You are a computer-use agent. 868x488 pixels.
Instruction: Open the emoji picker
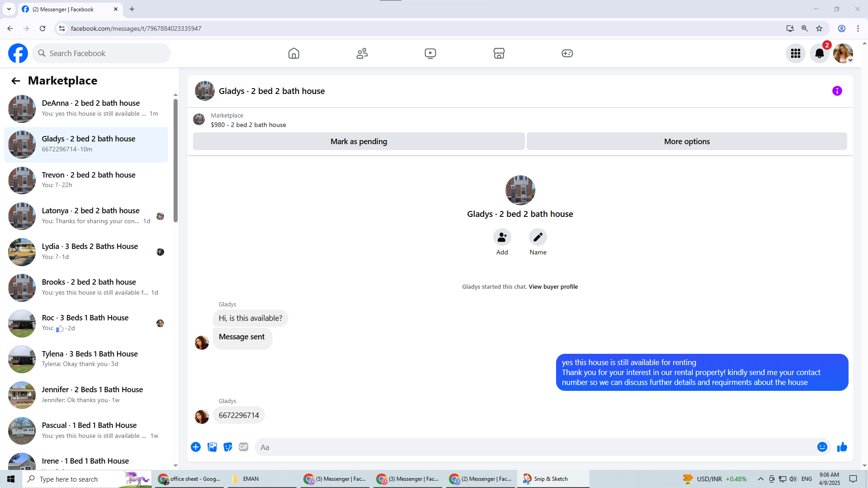(x=822, y=447)
